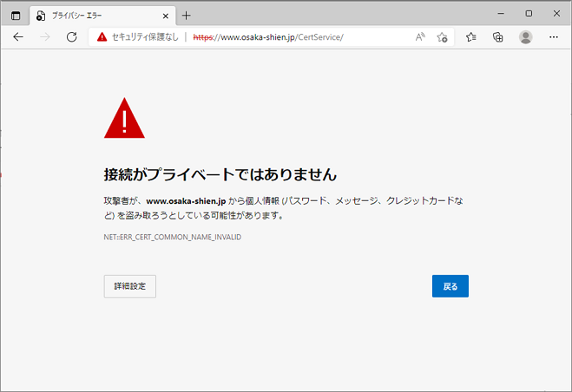Click the NET::ERR_CERT_COMMON_NAME_INVALID error code
The height and width of the screenshot is (392, 572).
tap(172, 237)
